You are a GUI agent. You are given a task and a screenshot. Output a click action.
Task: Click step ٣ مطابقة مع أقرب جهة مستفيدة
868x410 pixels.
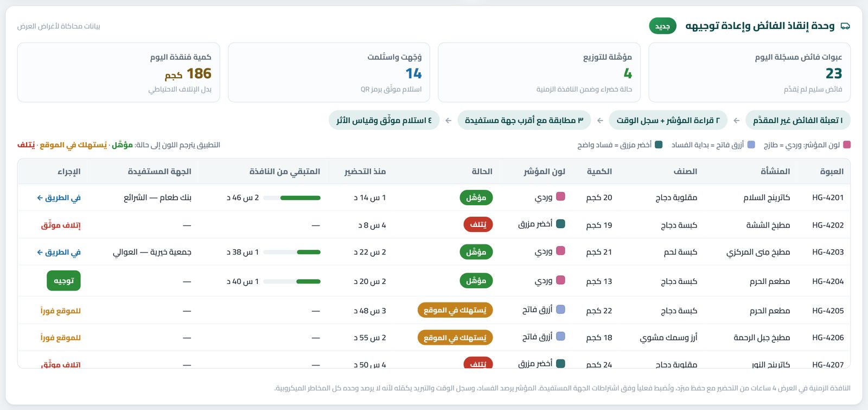[524, 120]
